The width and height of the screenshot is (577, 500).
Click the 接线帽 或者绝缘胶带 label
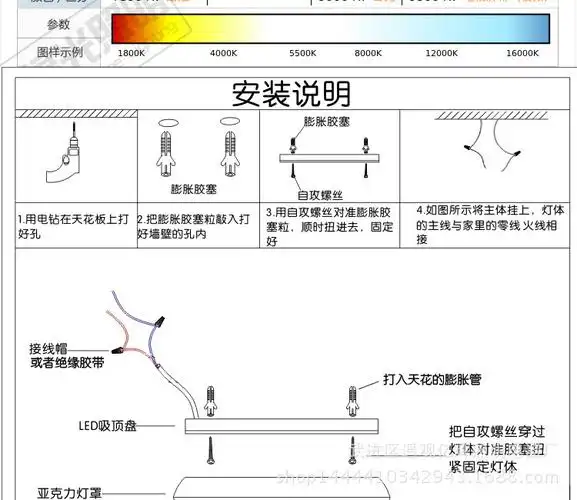(x=67, y=356)
